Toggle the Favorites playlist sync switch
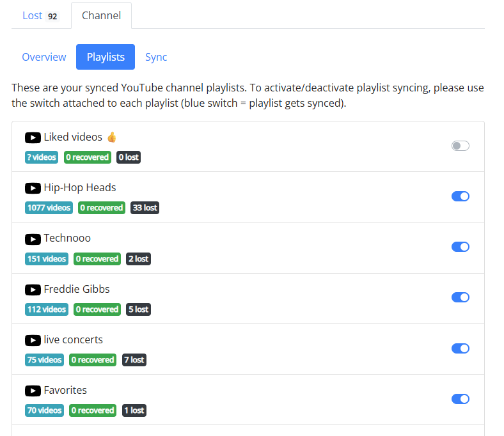 pyautogui.click(x=461, y=399)
